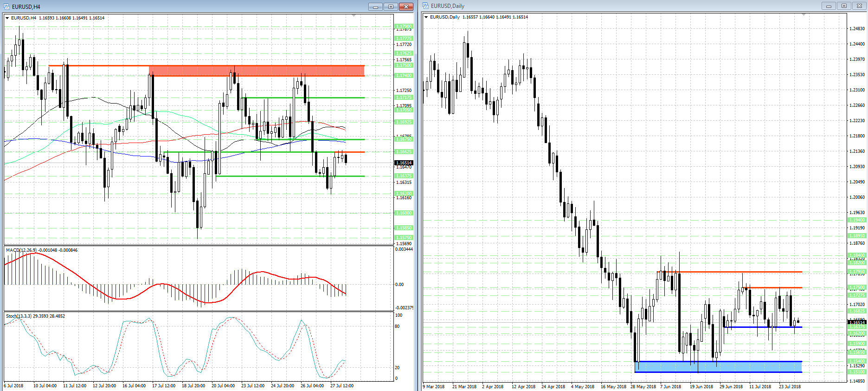Viewport: 868px width, 391px height.
Task: Click the 80 level on the Stochastic scale
Action: pos(397,326)
